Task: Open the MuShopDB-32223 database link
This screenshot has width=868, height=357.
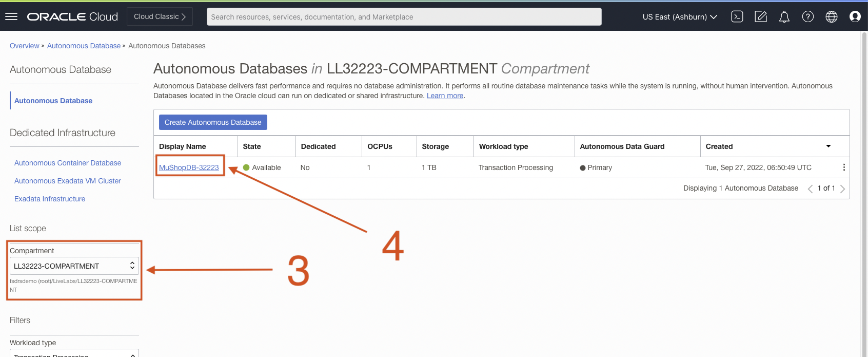Action: click(189, 167)
